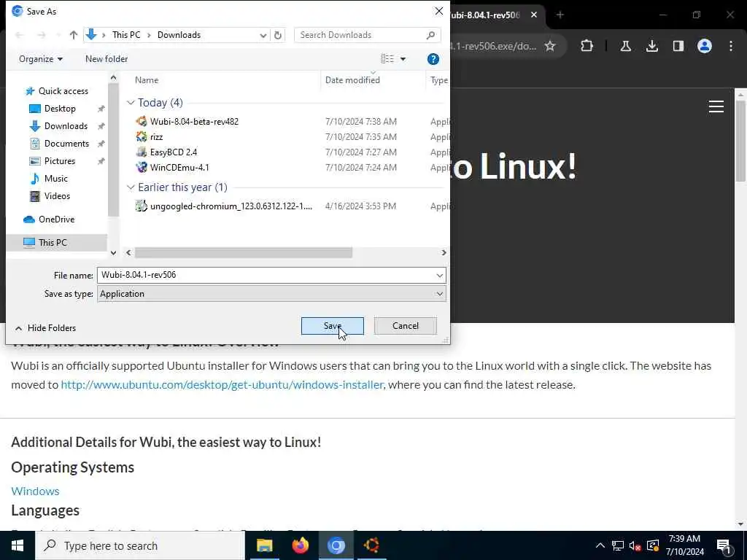
Task: Click the Windows operating system link
Action: (35, 491)
